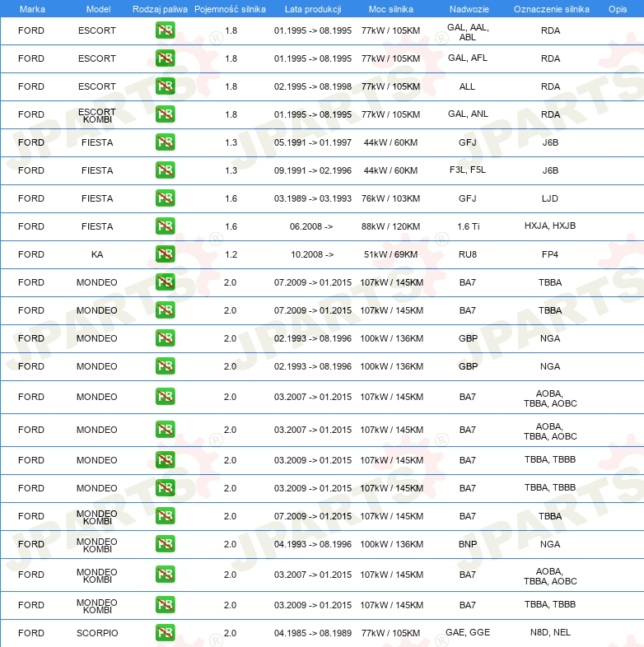
Task: Click the fuel icon in the Fiesta F3L, F5L row
Action: click(x=166, y=170)
